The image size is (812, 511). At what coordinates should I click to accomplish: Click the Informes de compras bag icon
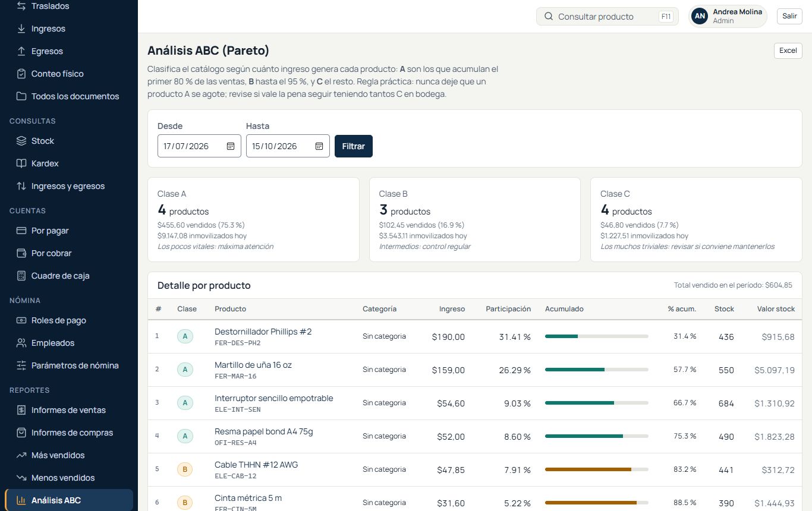(21, 433)
